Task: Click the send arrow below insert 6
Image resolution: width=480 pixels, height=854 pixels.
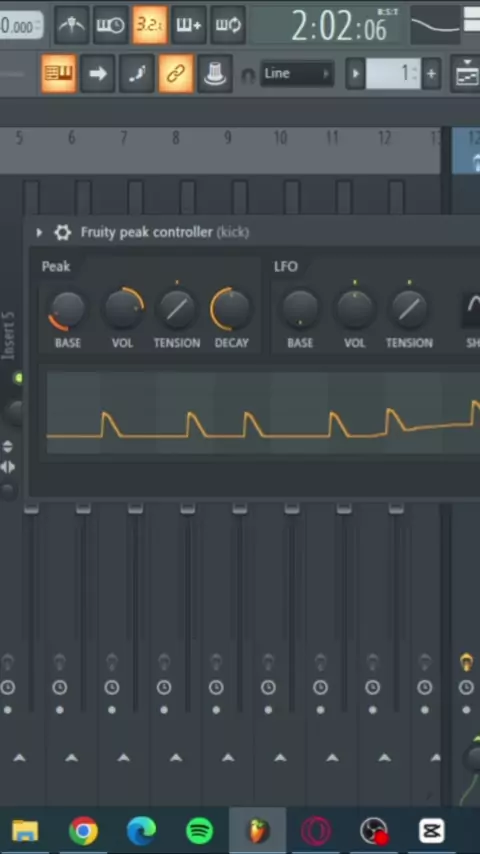Action: point(71,758)
